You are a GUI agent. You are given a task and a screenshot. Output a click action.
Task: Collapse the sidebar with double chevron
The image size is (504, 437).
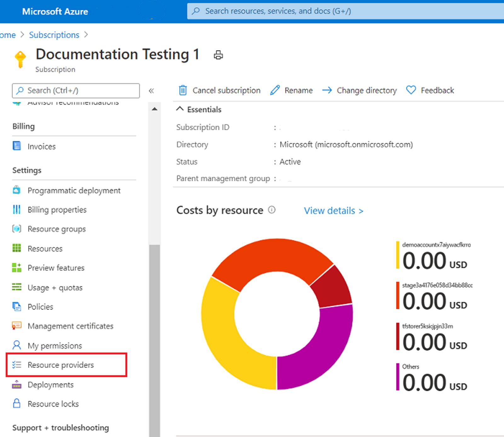click(151, 91)
